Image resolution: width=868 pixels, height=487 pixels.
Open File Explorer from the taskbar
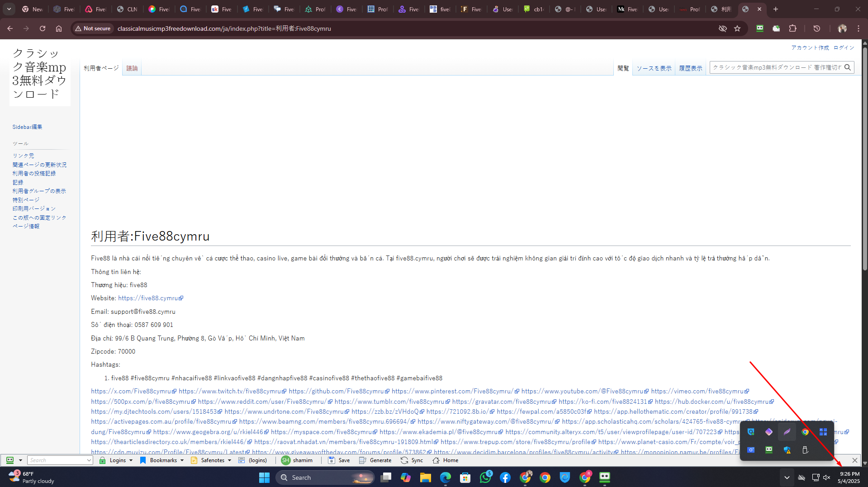(425, 478)
